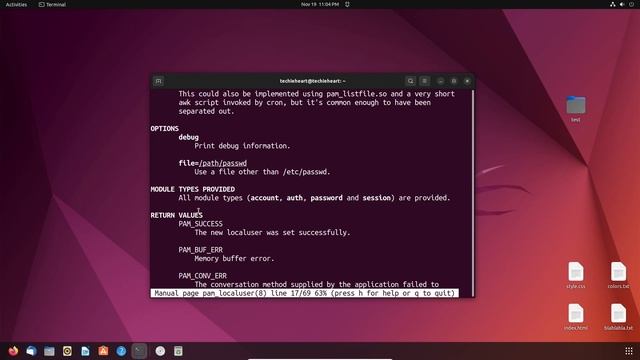640x360 pixels.
Task: Click 'RETURN VALUES' heading
Action: click(x=176, y=215)
